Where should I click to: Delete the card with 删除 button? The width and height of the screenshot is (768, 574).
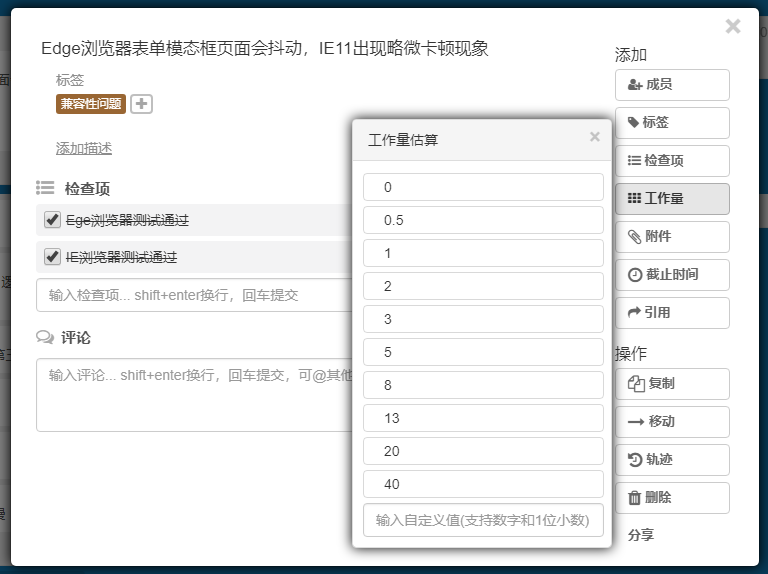click(x=671, y=498)
